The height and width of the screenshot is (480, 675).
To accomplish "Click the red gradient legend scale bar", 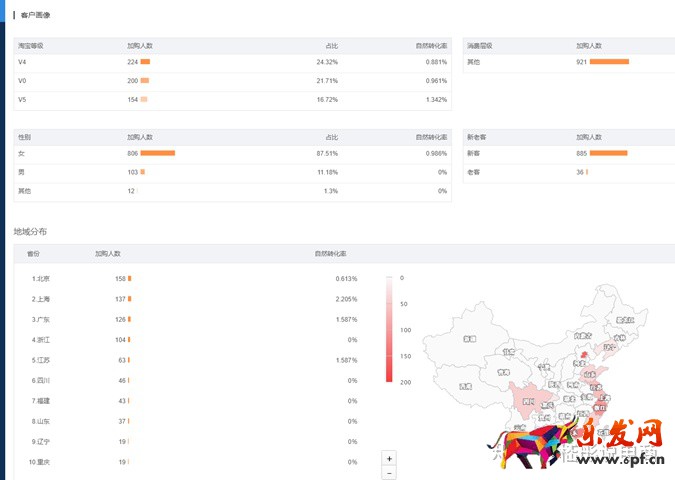I will coord(388,329).
